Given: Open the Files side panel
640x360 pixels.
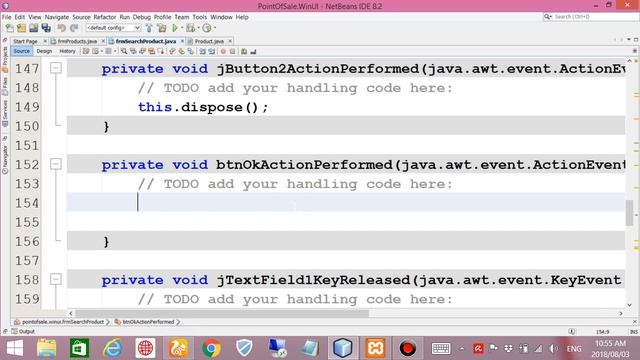Looking at the screenshot, I should 5,87.
